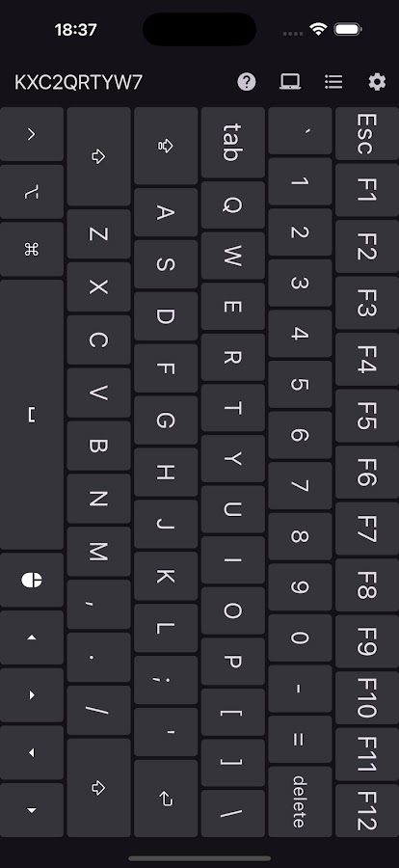
Task: Tap the option (⌥) modifier key
Action: [x=32, y=192]
